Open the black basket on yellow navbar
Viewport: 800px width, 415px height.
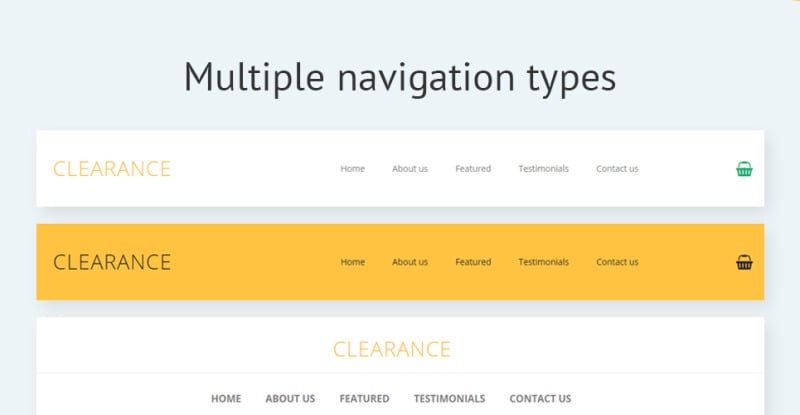744,262
